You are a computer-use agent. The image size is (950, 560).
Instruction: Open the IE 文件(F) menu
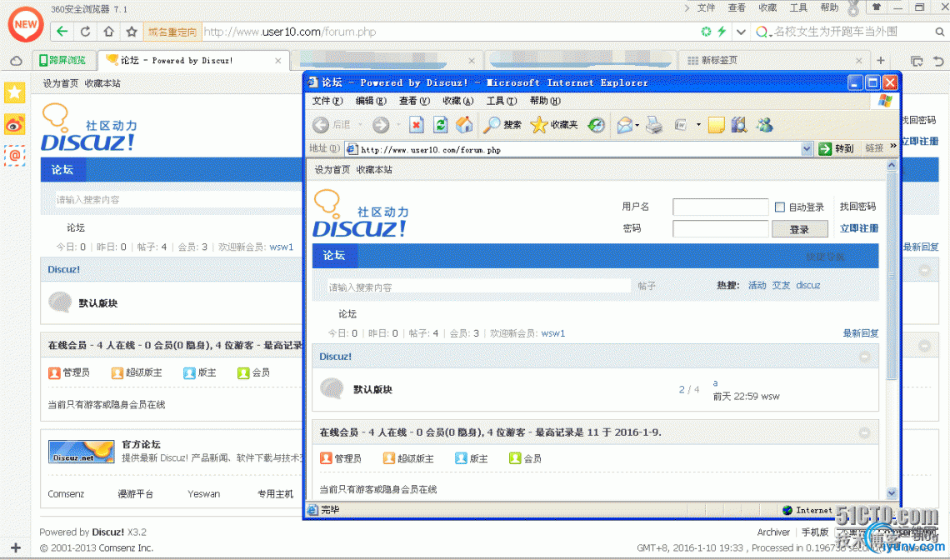[327, 101]
